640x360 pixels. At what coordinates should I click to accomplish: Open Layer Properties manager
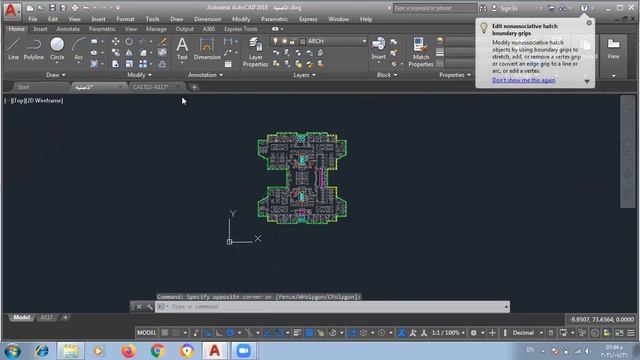point(255,52)
